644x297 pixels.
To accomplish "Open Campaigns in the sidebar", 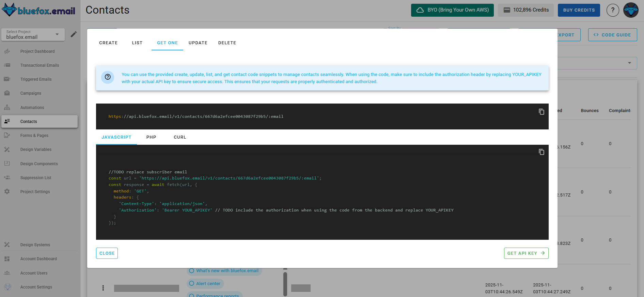I will 31,93.
